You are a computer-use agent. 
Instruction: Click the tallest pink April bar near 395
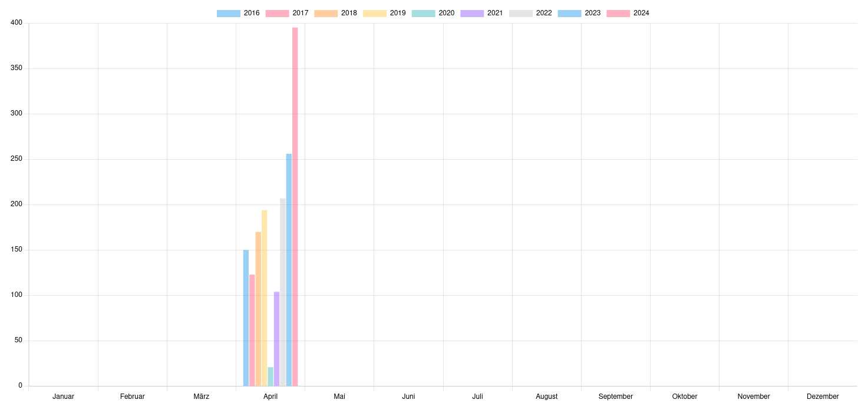[x=295, y=206]
